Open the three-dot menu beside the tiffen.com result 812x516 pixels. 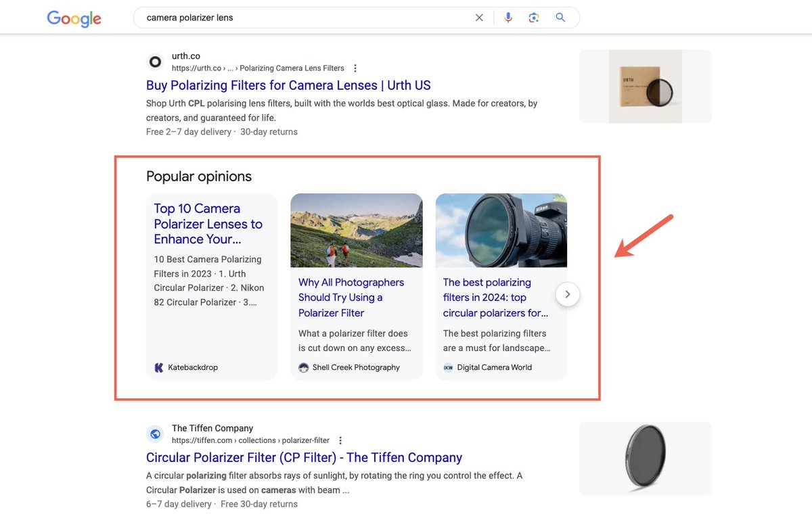point(340,441)
